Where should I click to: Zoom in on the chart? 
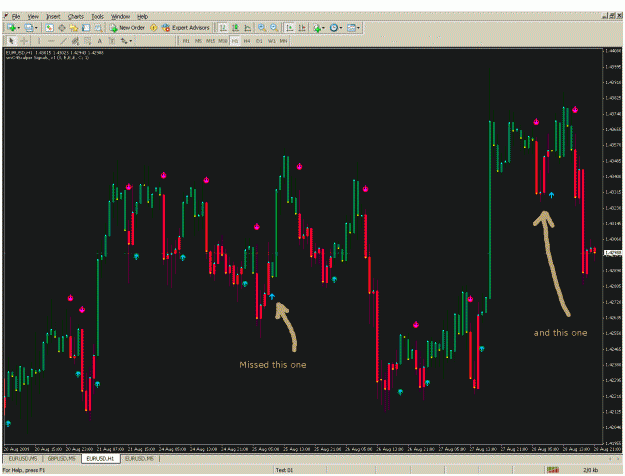coord(262,28)
